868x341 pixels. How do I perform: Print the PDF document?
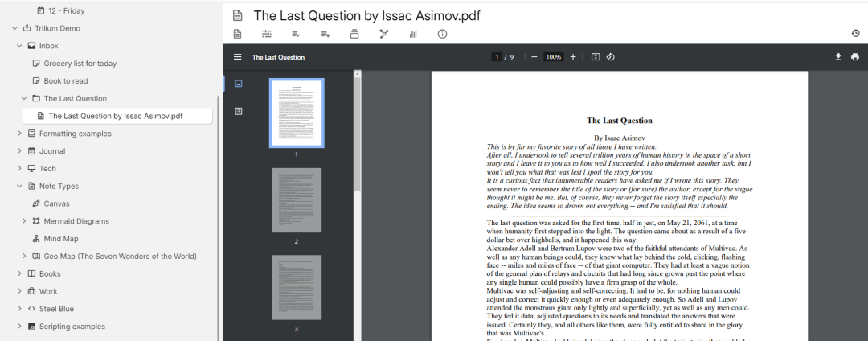[855, 57]
